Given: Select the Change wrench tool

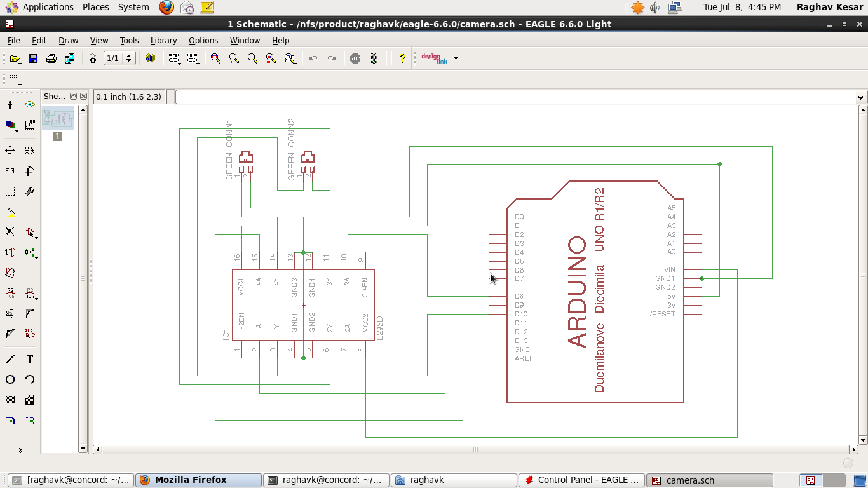Looking at the screenshot, I should 30,191.
